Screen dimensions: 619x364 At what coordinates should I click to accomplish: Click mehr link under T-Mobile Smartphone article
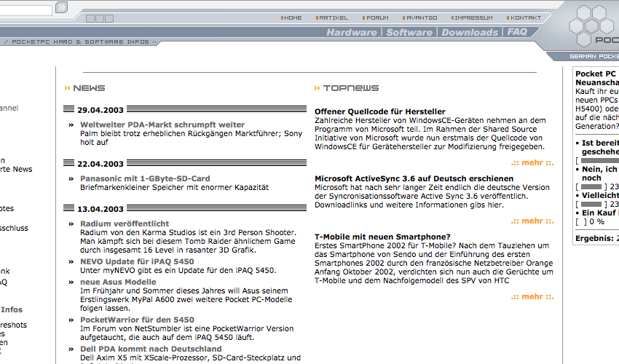click(532, 297)
